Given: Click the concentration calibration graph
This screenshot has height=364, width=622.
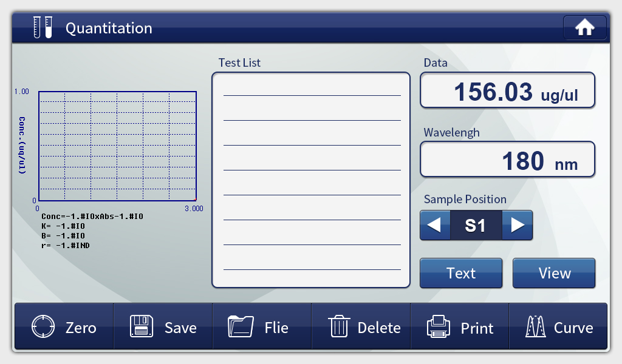Looking at the screenshot, I should click(117, 146).
